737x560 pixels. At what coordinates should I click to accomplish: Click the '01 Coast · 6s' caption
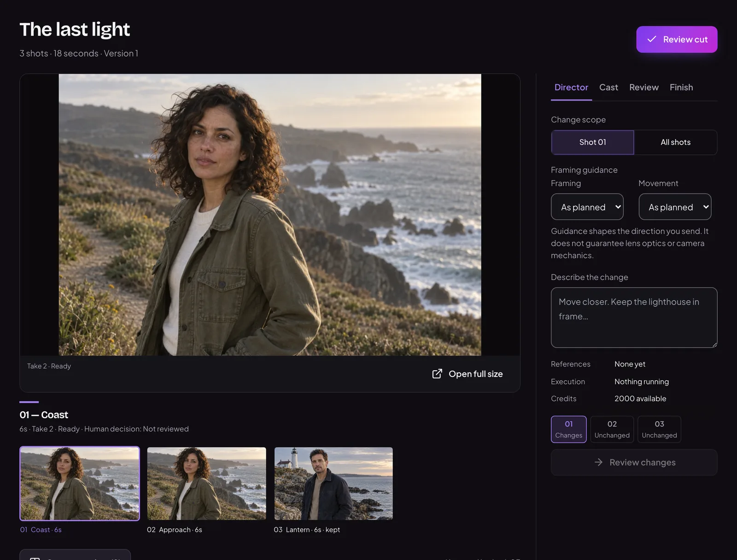tap(41, 530)
